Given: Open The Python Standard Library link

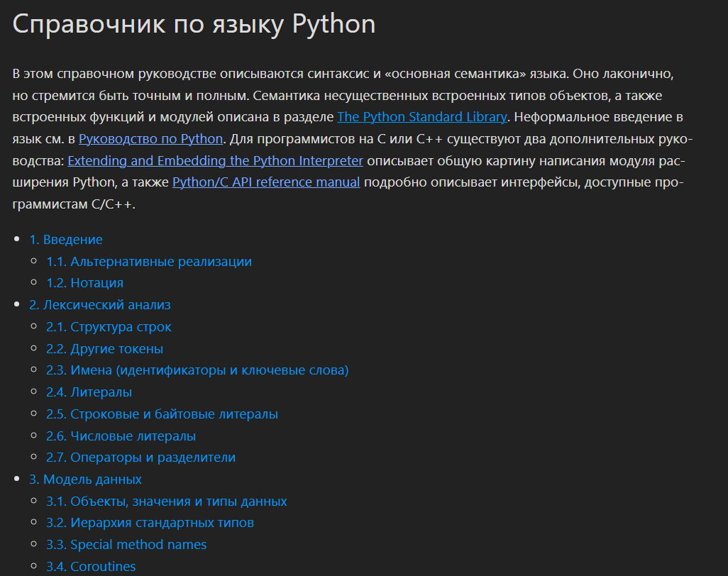Looking at the screenshot, I should (421, 117).
